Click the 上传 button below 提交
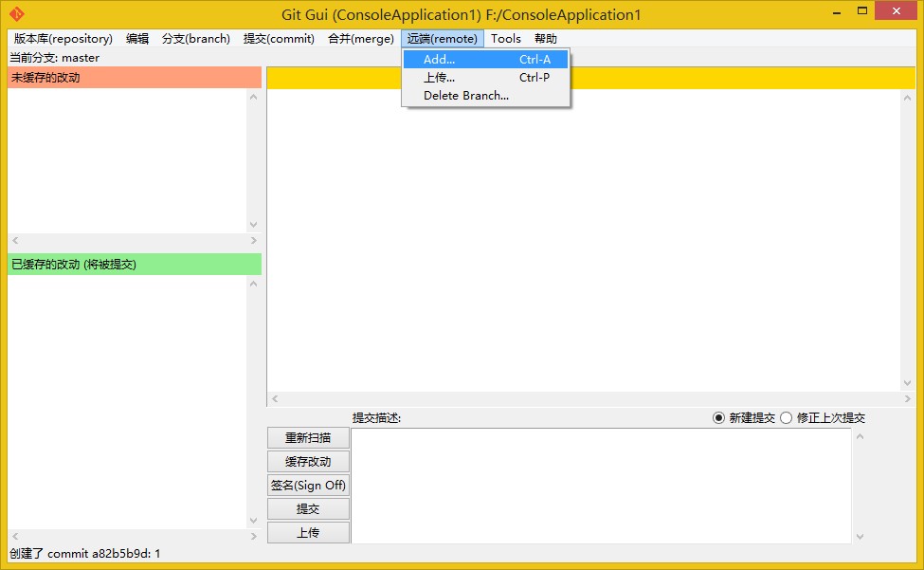 point(308,532)
